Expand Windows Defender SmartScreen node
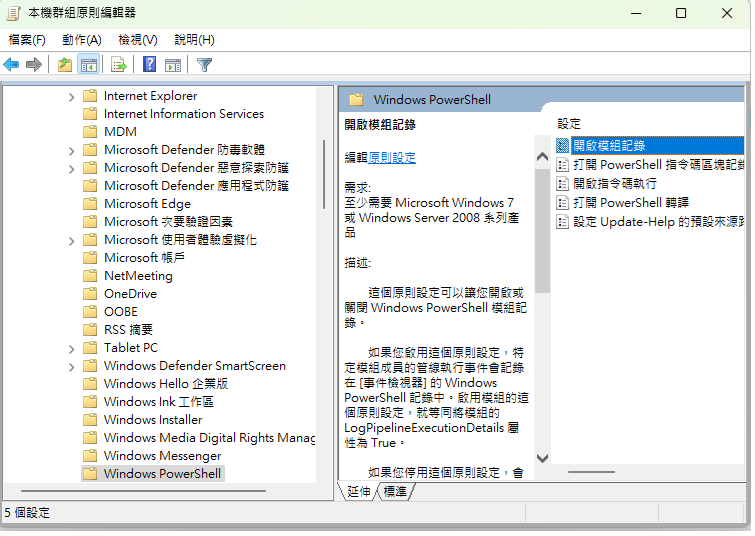Viewport: 755px width, 536px height. (x=71, y=367)
